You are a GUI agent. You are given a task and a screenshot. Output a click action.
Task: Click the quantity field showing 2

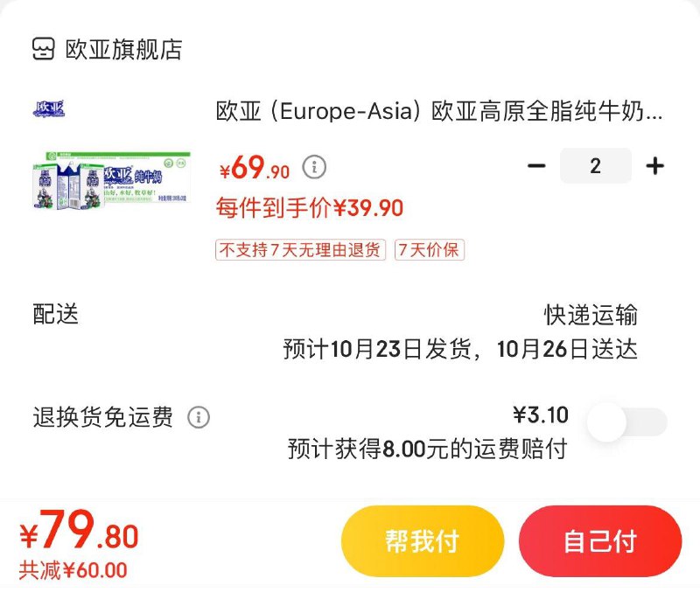tap(596, 165)
